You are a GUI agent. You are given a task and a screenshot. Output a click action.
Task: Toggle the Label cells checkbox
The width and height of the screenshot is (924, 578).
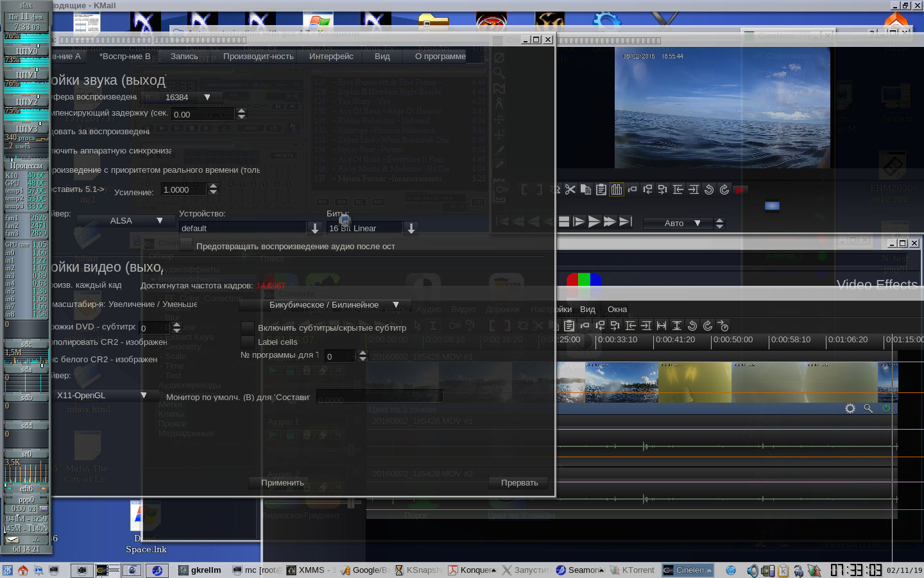coord(248,342)
